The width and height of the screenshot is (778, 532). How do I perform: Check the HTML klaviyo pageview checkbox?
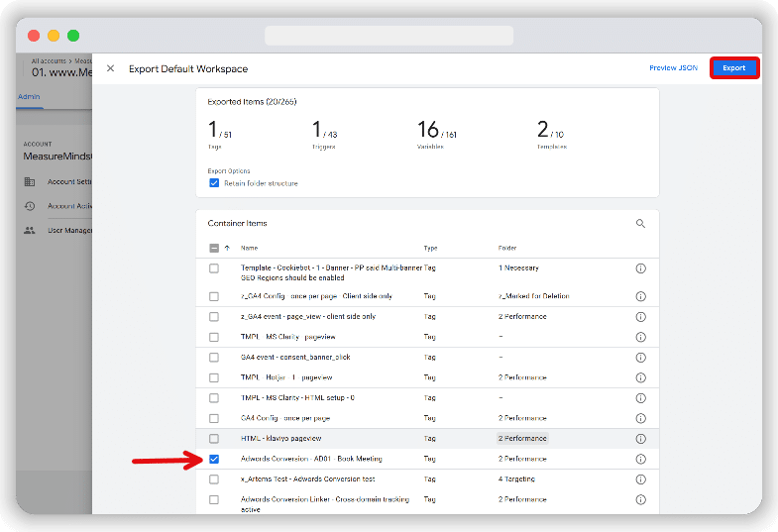click(214, 439)
